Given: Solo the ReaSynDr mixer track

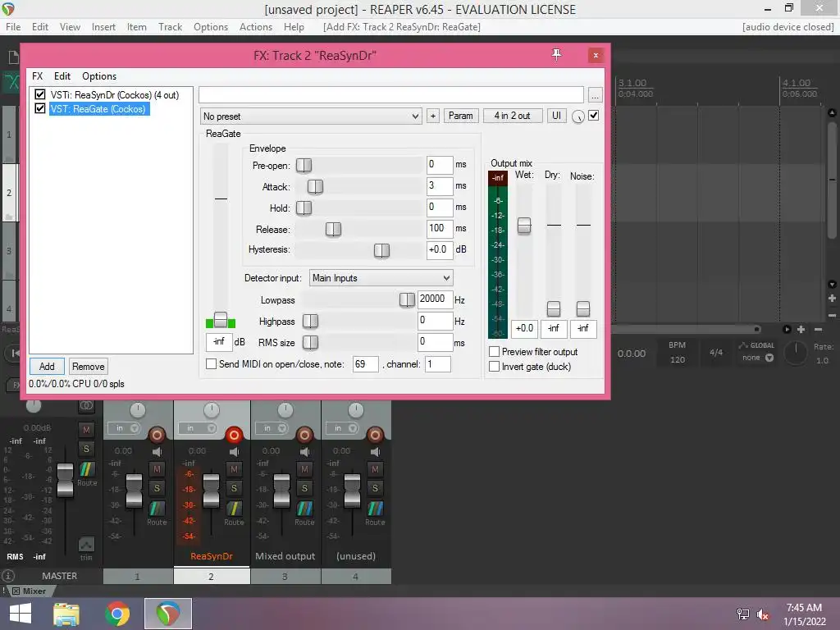Looking at the screenshot, I should coord(234,488).
